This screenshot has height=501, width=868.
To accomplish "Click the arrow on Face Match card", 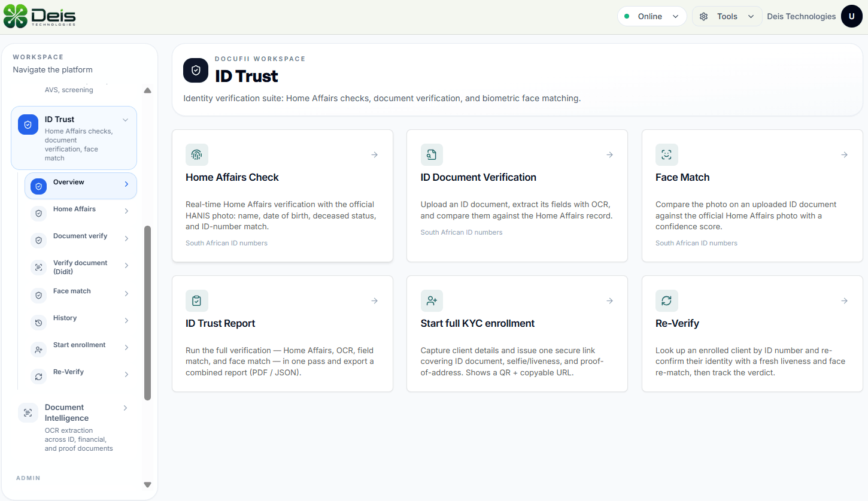I will coord(844,154).
